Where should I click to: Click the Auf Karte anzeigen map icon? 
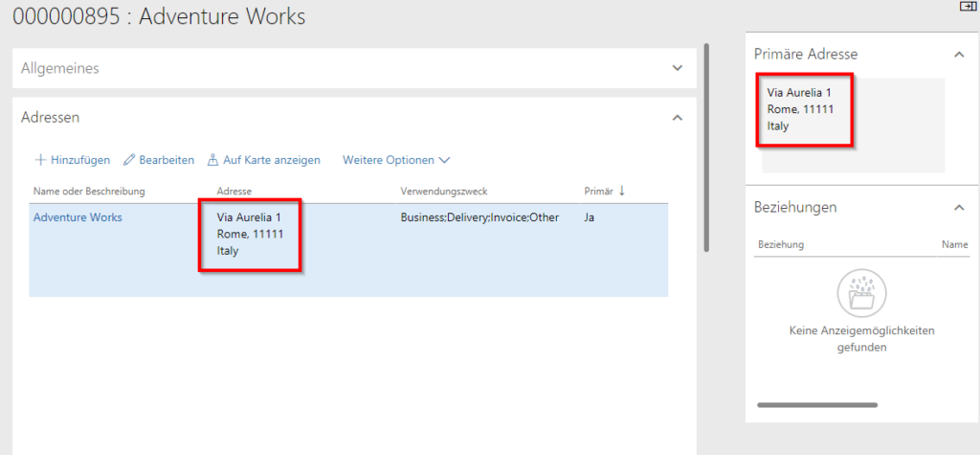212,160
